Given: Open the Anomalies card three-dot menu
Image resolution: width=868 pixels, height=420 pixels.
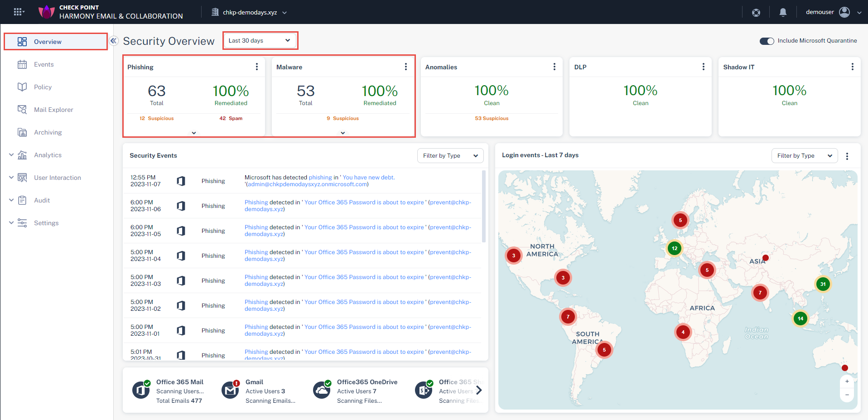Looking at the screenshot, I should [555, 67].
